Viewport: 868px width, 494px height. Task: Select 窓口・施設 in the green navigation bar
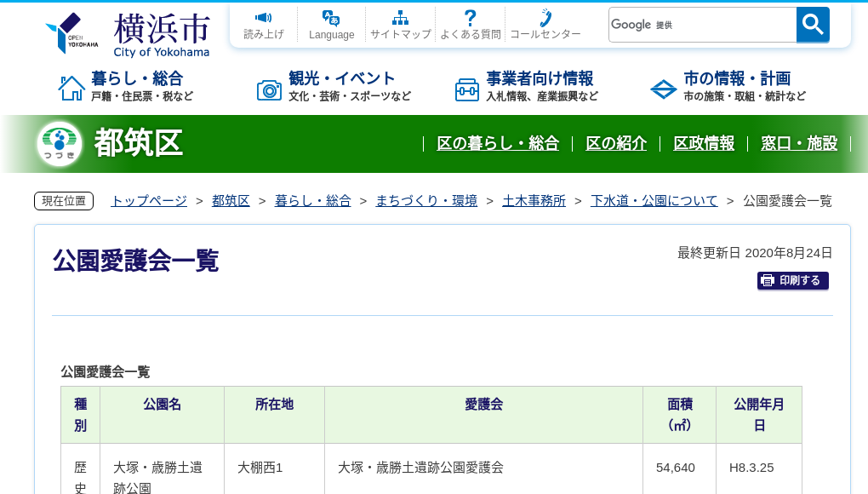click(x=799, y=144)
